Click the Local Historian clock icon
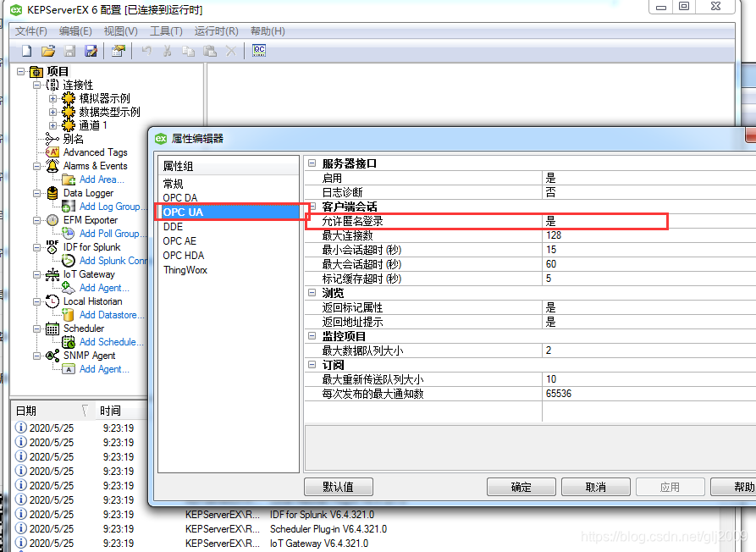Image resolution: width=756 pixels, height=552 pixels. tap(52, 301)
